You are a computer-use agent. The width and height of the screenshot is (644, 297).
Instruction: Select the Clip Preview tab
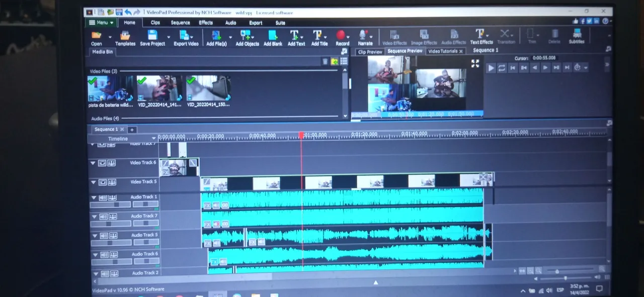tap(370, 52)
